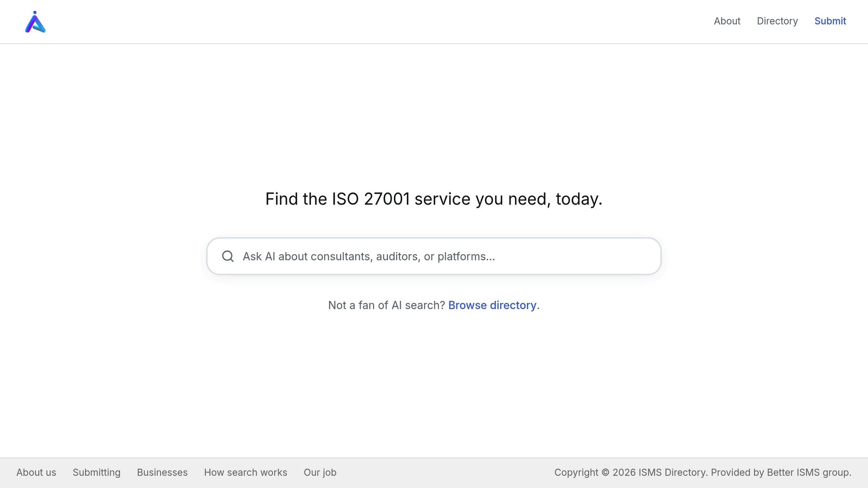Open the About page from top navigation
The height and width of the screenshot is (488, 868).
pyautogui.click(x=726, y=21)
